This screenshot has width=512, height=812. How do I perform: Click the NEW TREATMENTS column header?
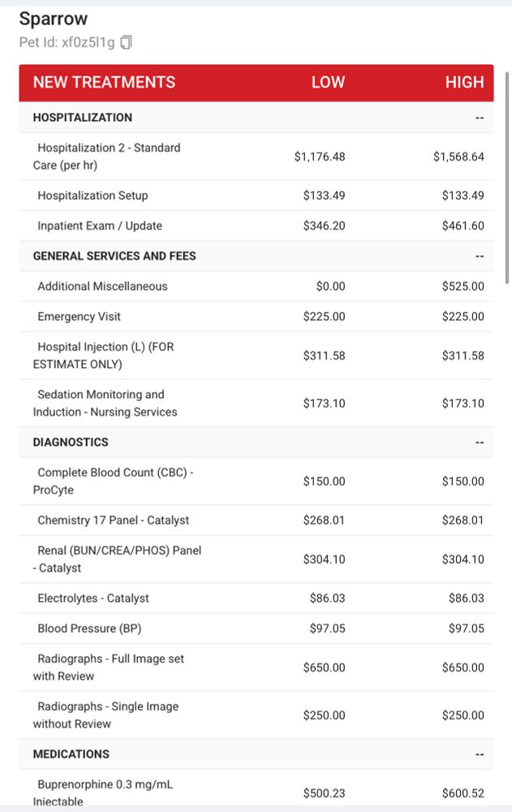[104, 82]
